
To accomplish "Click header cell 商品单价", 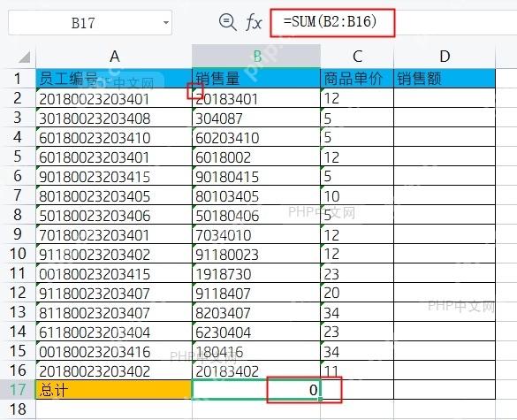I will 357,78.
